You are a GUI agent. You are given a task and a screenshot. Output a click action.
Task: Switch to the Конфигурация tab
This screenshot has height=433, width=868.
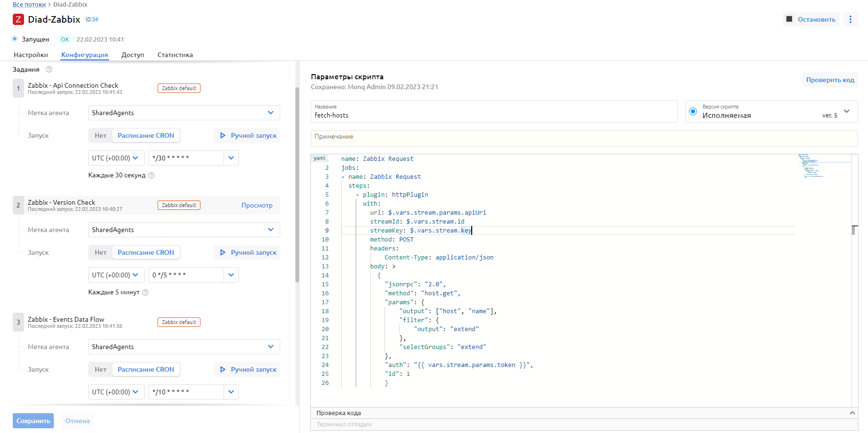coord(84,55)
